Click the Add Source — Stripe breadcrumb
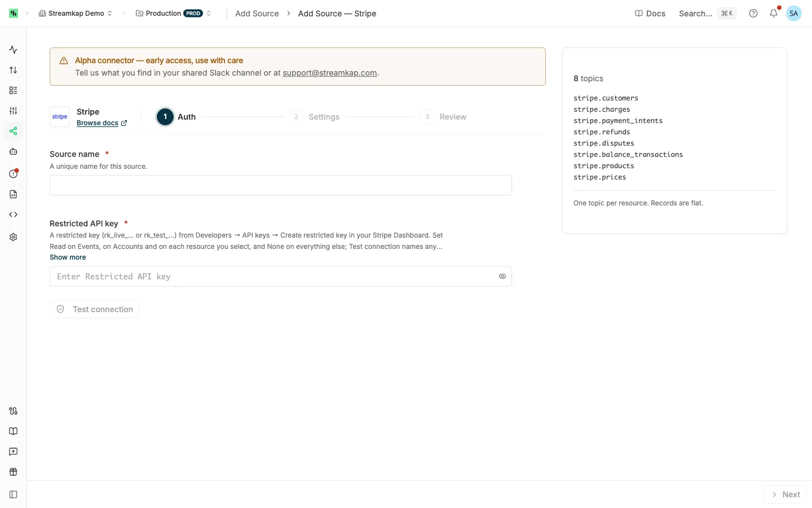The width and height of the screenshot is (812, 508). coord(337,14)
